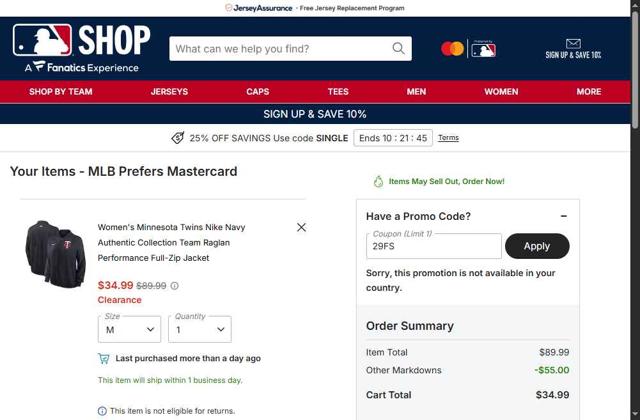Open the Size dropdown showing M

pos(129,329)
